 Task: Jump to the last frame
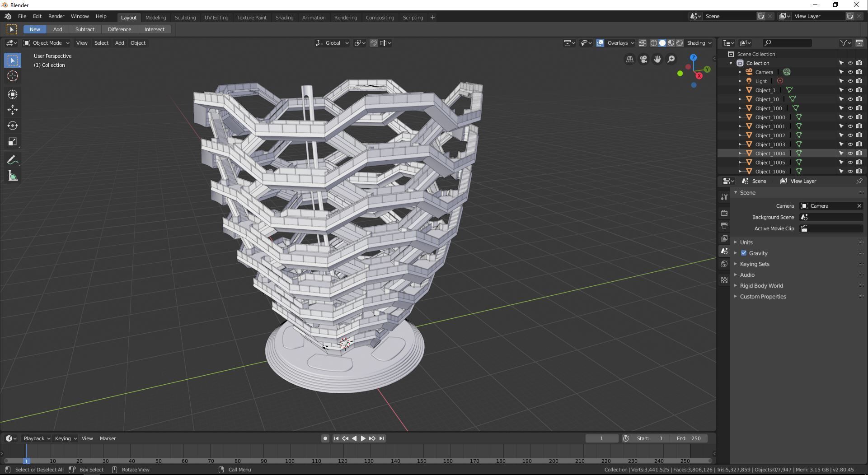(381, 438)
